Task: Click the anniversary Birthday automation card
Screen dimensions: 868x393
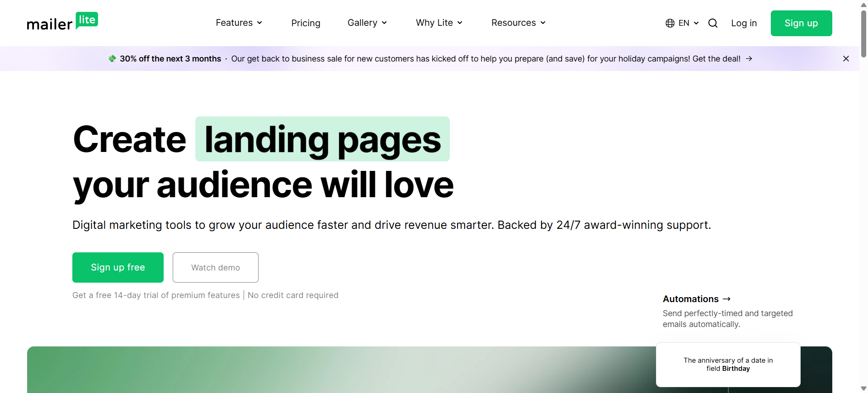Action: (x=728, y=365)
